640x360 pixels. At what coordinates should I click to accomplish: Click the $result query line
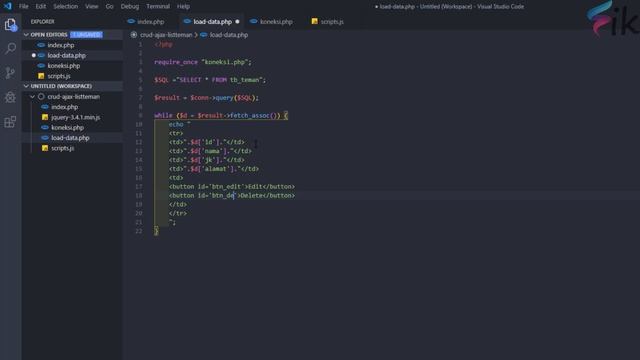[x=207, y=98]
